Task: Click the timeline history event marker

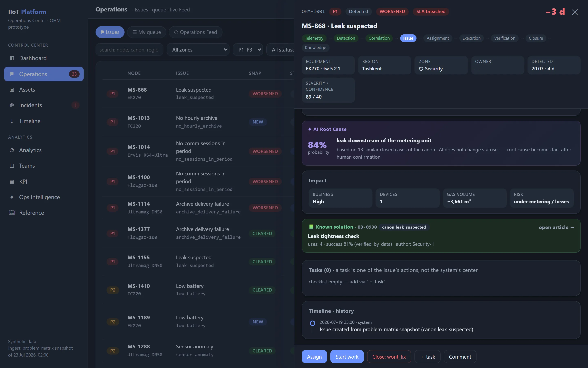Action: tap(312, 323)
